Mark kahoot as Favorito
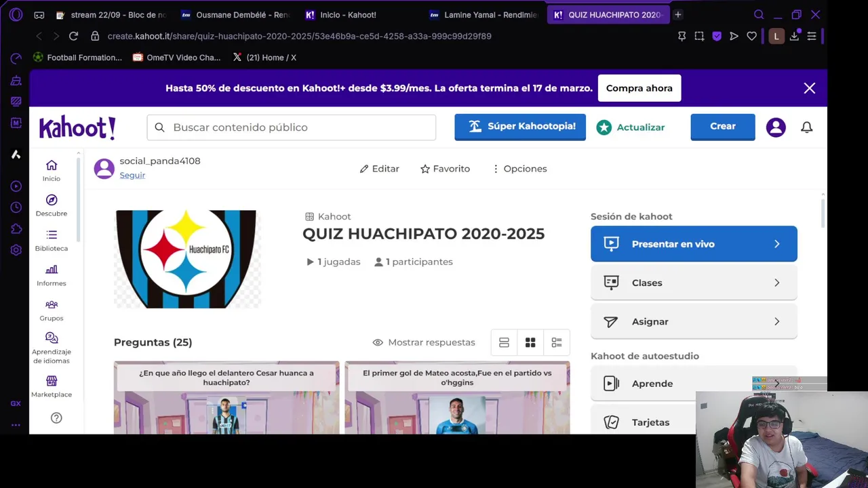This screenshot has width=868, height=488. [x=445, y=169]
